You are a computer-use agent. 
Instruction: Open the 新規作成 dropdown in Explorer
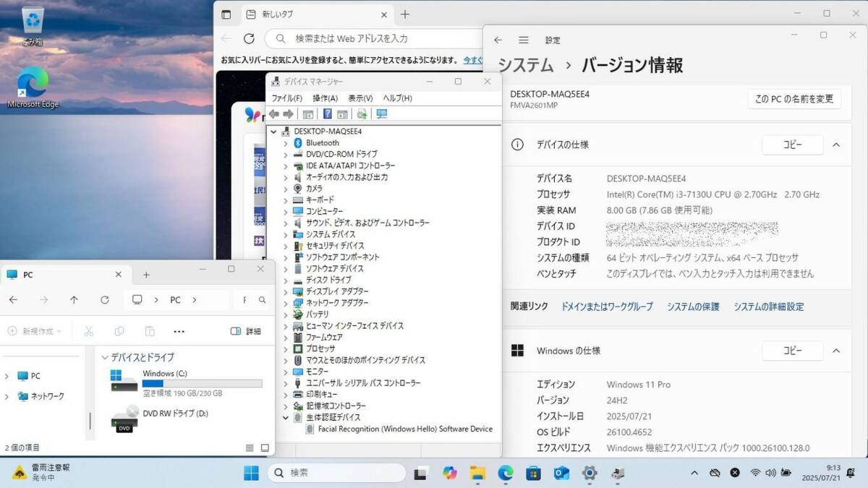pyautogui.click(x=34, y=331)
